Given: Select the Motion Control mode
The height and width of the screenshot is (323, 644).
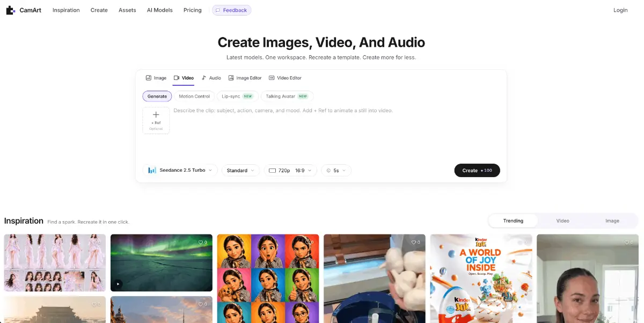Looking at the screenshot, I should (x=194, y=96).
